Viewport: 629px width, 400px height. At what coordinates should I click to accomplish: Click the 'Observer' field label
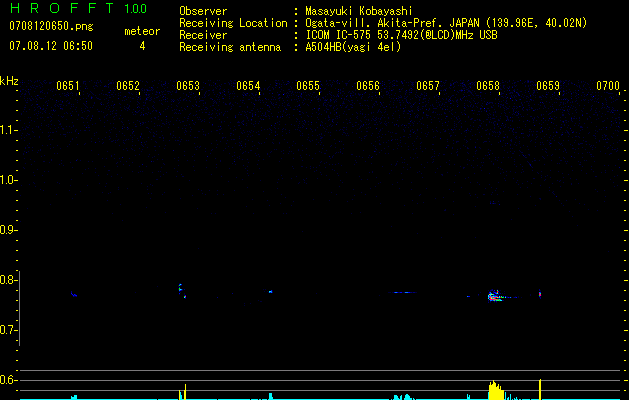[203, 11]
